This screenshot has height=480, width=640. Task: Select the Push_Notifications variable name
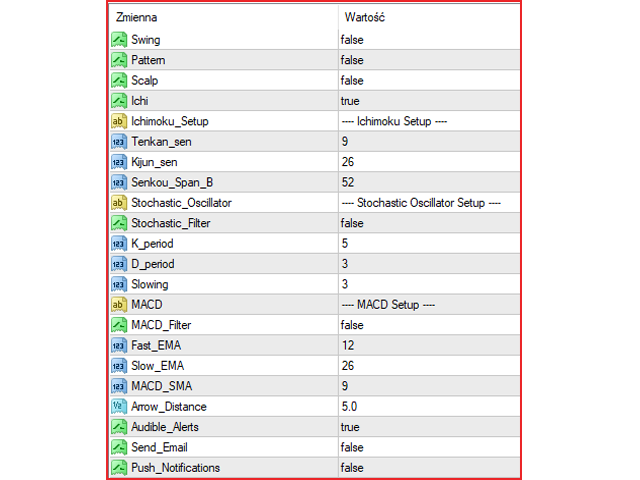point(176,468)
